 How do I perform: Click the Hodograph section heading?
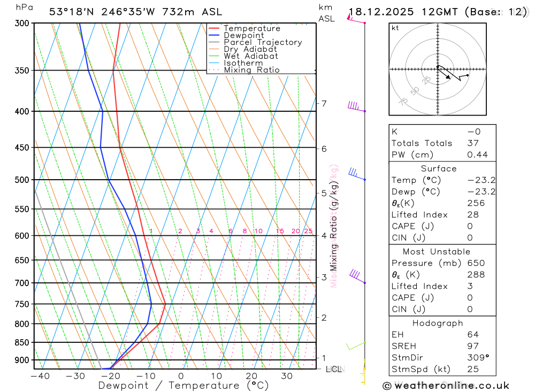point(438,323)
